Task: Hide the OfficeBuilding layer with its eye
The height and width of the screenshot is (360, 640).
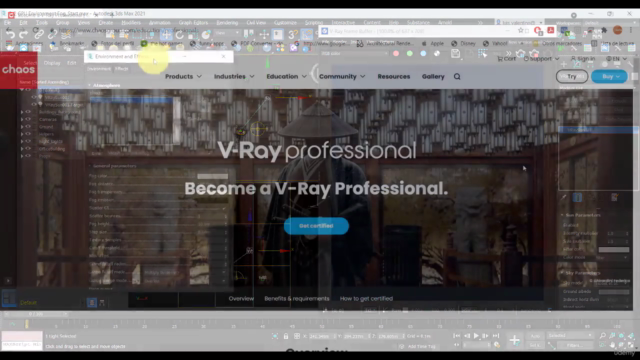Action: tap(28, 149)
